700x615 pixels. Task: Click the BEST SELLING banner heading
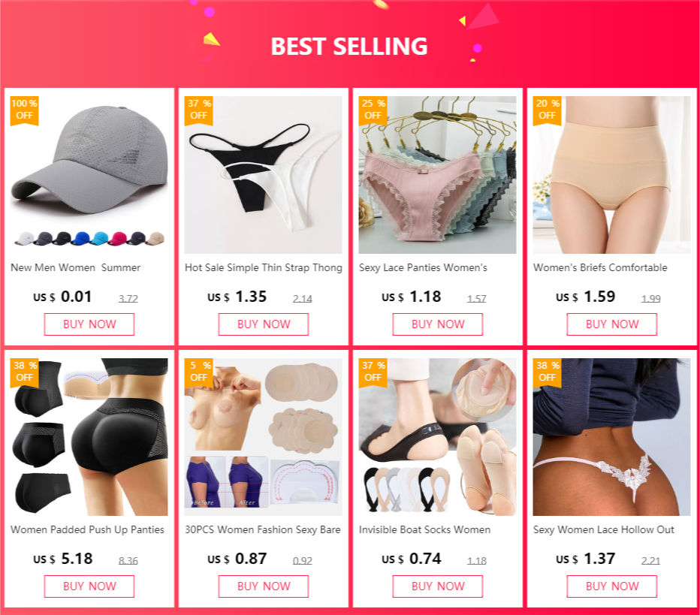(349, 47)
